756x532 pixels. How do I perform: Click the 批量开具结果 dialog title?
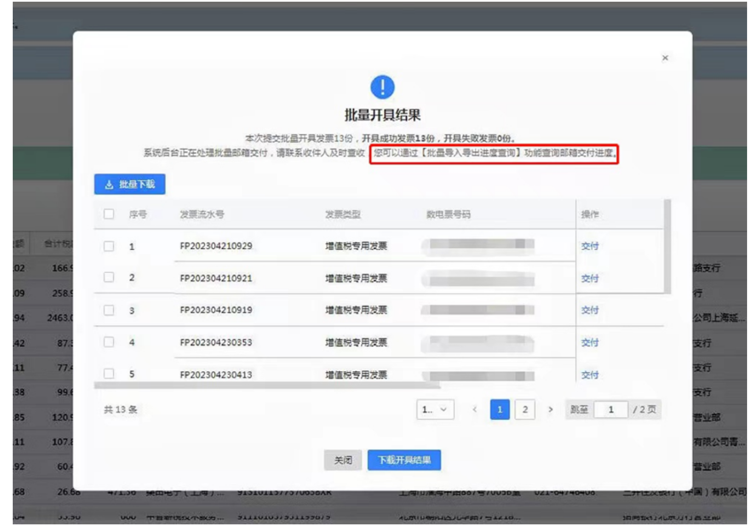click(382, 115)
